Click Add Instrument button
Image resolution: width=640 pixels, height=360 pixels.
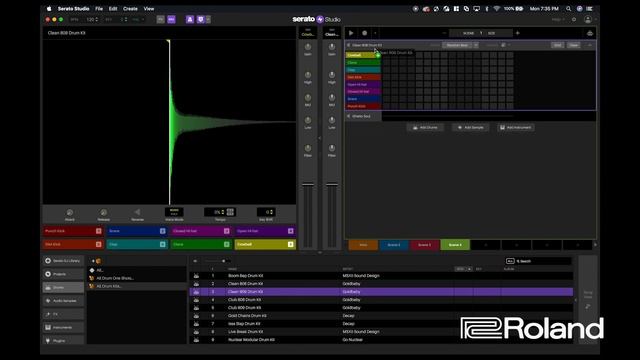pos(516,128)
